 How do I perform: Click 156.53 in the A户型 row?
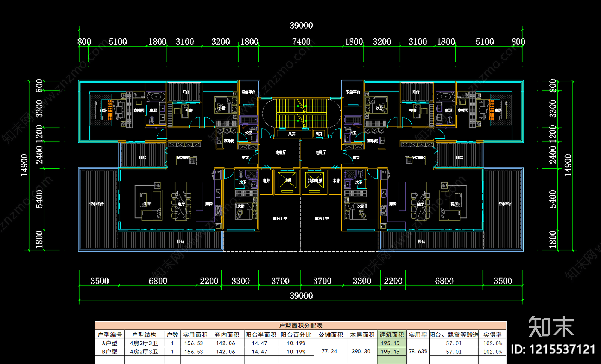click(194, 343)
